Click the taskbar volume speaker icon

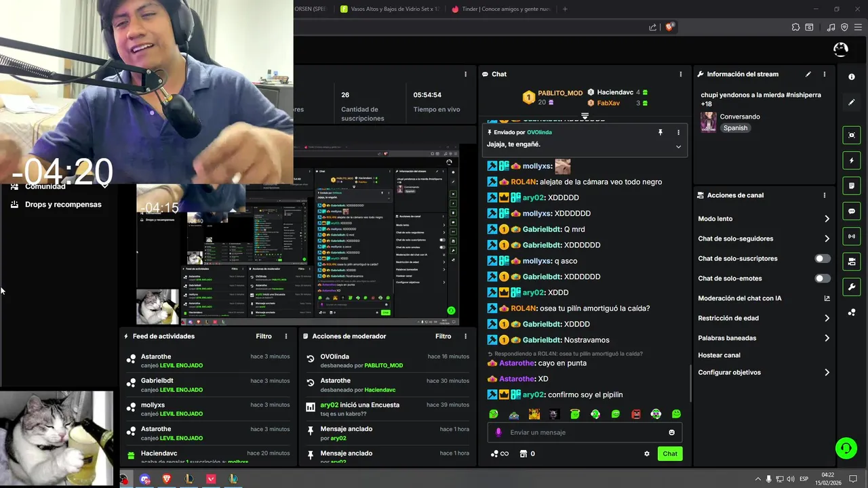(x=791, y=479)
